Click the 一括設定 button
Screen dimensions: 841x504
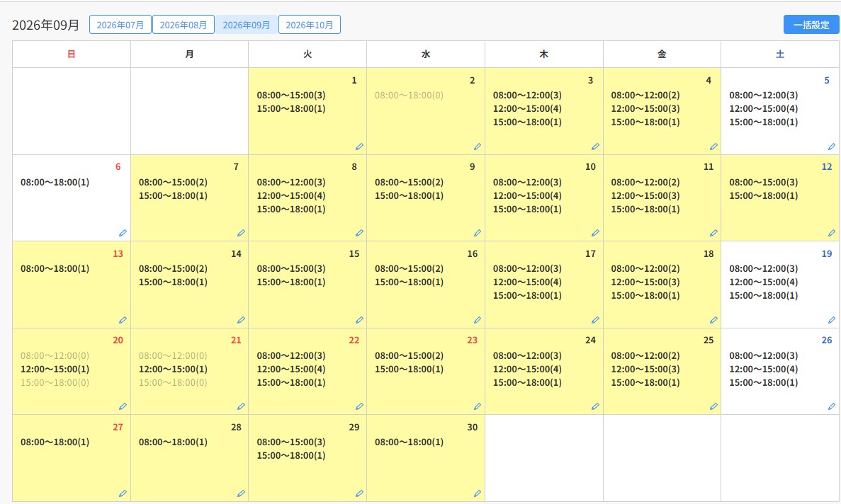(811, 25)
